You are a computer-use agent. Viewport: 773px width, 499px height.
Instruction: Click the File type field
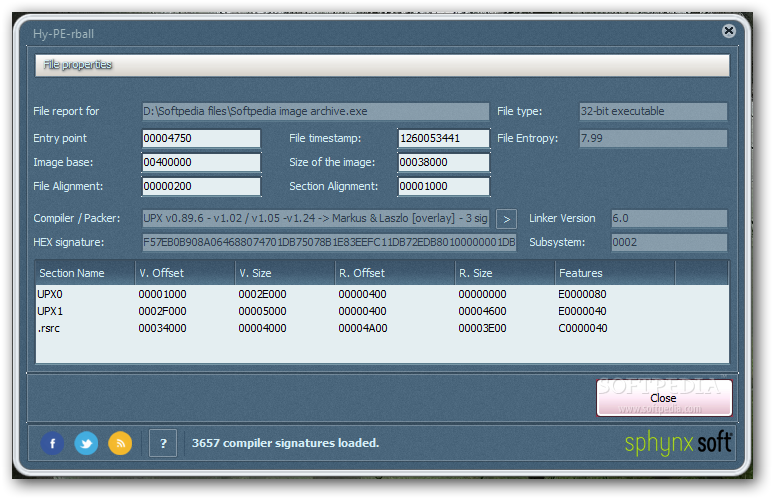[653, 111]
